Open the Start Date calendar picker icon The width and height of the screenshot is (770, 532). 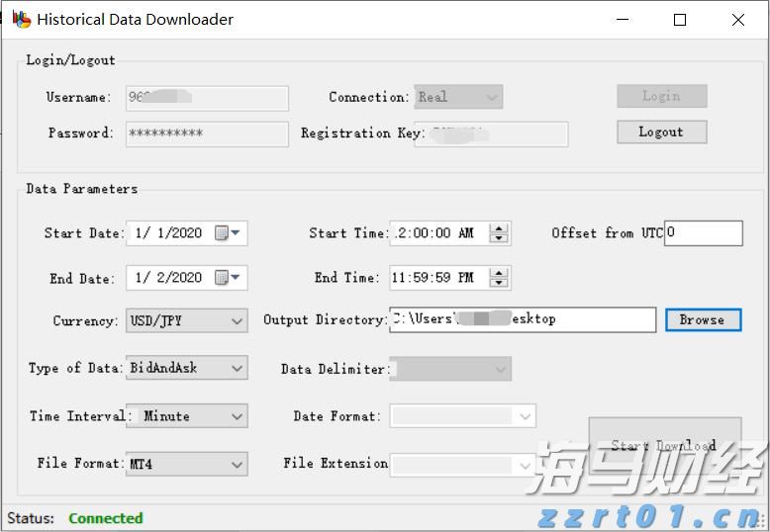click(x=228, y=233)
